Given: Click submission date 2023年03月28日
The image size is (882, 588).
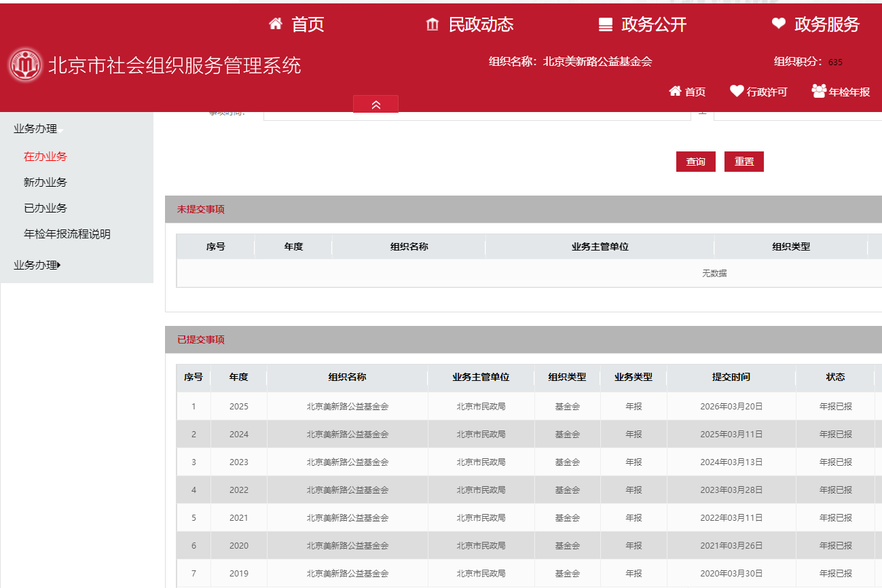Looking at the screenshot, I should pos(731,490).
